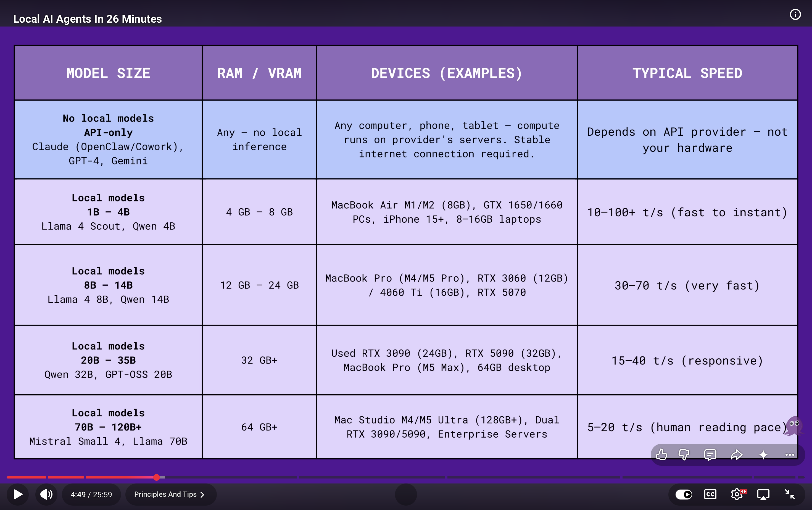
Task: Mute the video volume
Action: pos(46,495)
